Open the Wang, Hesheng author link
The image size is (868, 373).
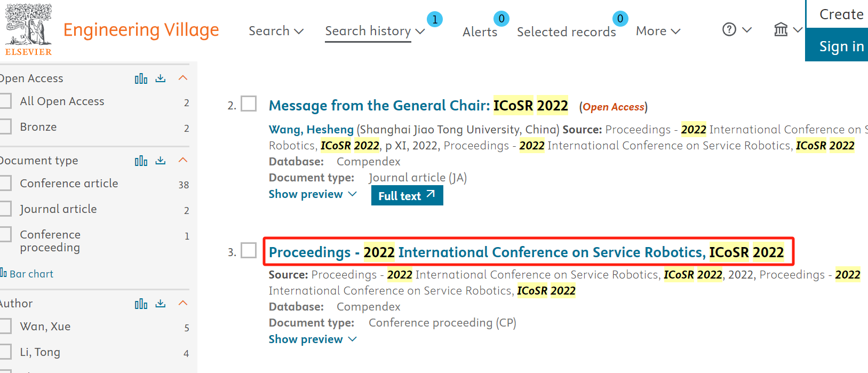click(x=311, y=130)
